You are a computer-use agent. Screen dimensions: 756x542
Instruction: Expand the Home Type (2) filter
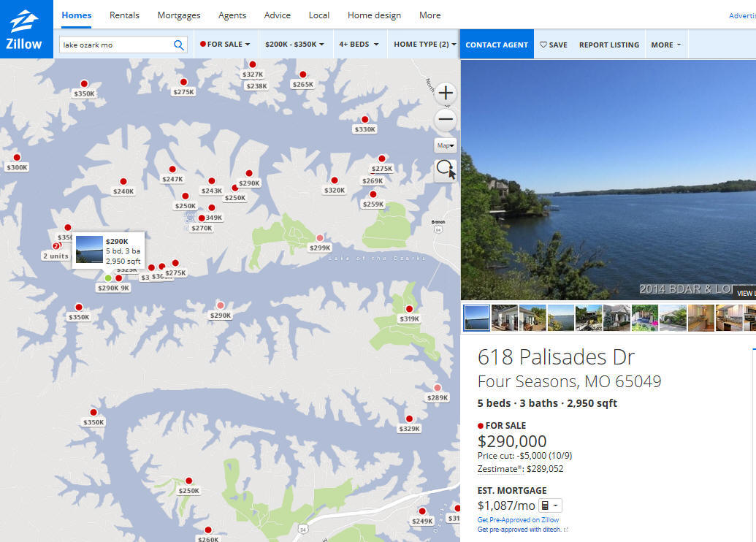pyautogui.click(x=425, y=44)
